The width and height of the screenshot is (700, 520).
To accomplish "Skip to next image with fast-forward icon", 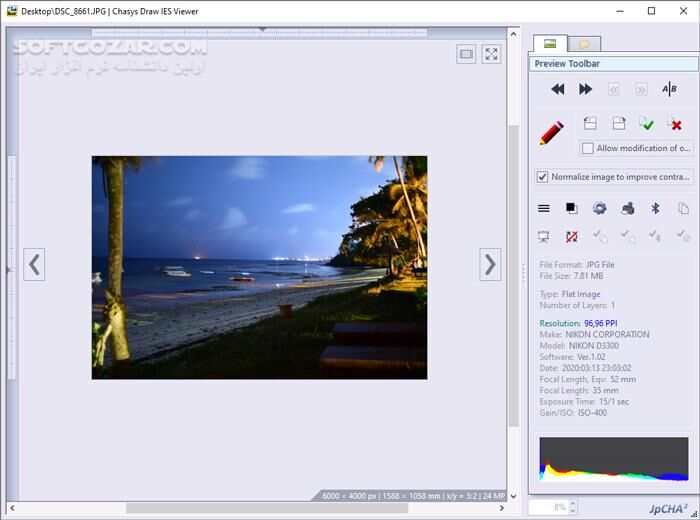I will coord(586,89).
